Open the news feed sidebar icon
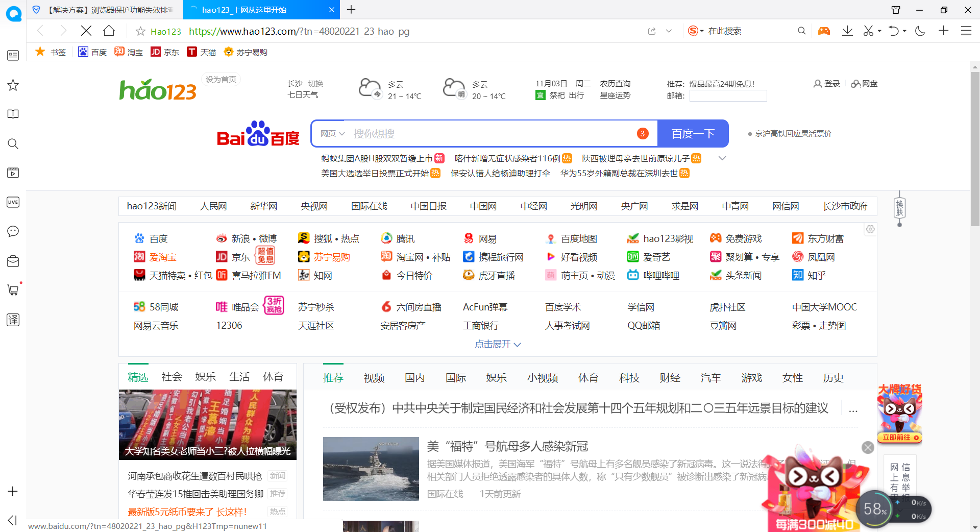The width and height of the screenshot is (980, 532). [13, 55]
